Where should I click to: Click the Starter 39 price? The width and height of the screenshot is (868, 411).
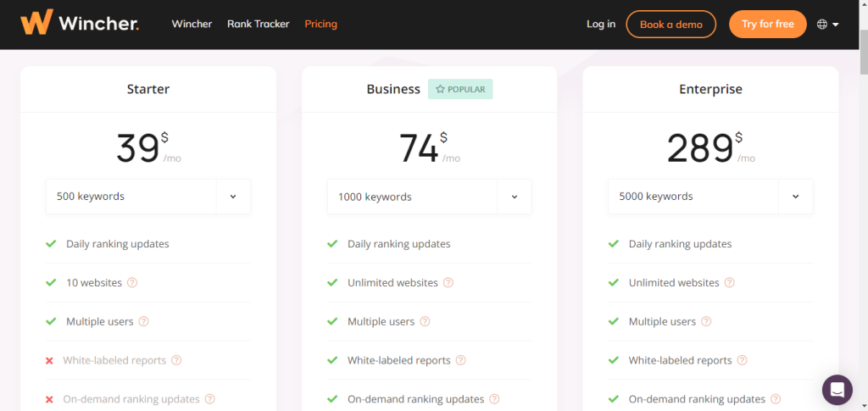[138, 149]
